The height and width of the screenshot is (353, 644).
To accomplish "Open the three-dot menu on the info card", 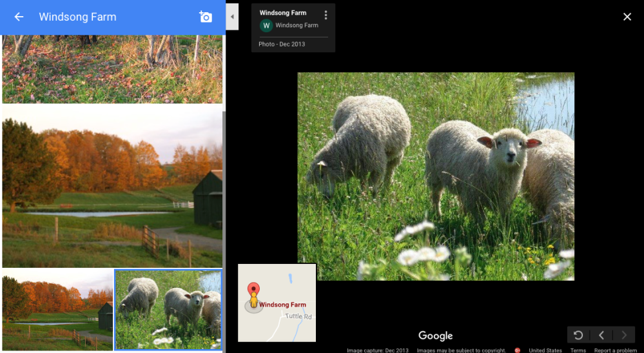I will [326, 15].
